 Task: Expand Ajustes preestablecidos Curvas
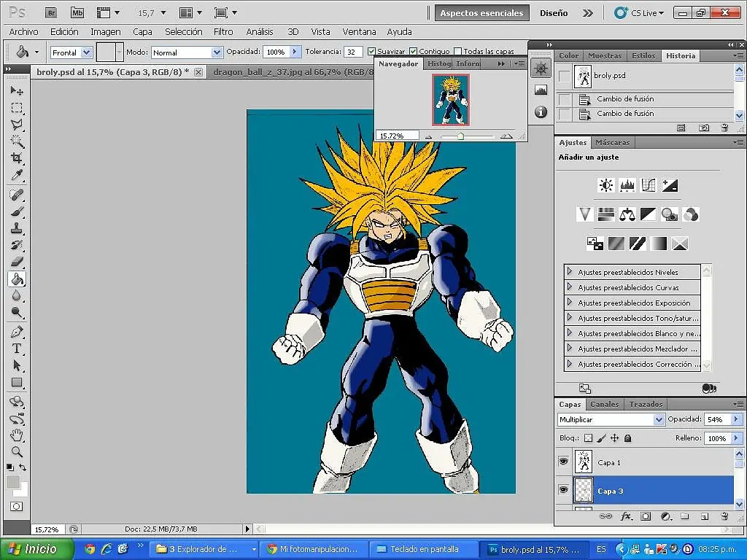coord(569,287)
